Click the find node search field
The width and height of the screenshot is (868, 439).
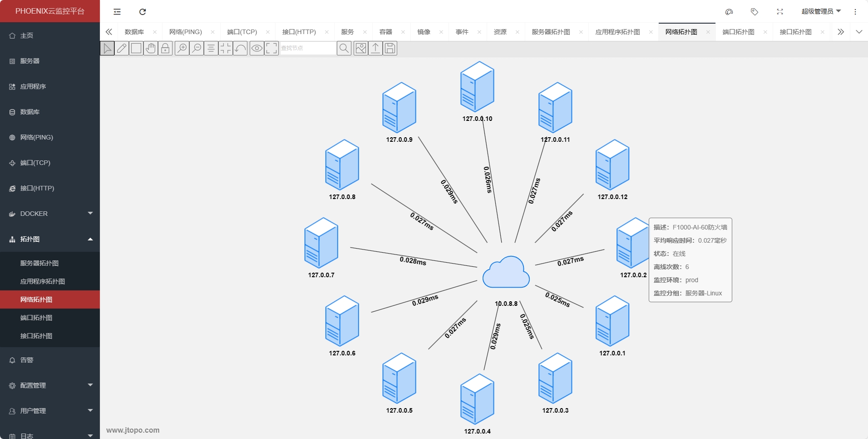click(x=308, y=48)
